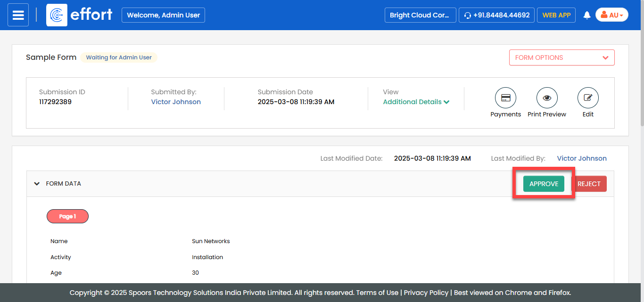644x302 pixels.
Task: Open Victor Johnson's submitter profile link
Action: click(x=176, y=102)
